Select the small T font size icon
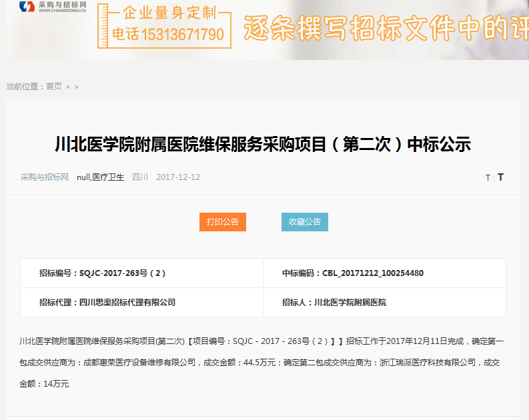Screen dimensions: 529x420 [x=488, y=177]
